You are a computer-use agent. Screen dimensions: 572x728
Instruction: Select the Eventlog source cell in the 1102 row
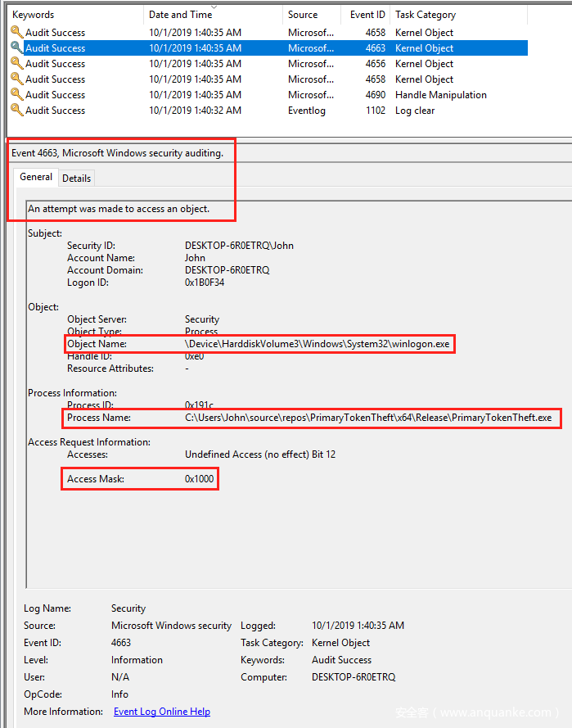click(307, 111)
